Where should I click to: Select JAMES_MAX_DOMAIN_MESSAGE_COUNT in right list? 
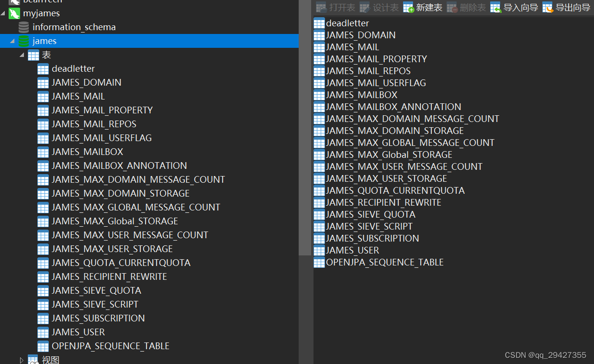point(413,119)
